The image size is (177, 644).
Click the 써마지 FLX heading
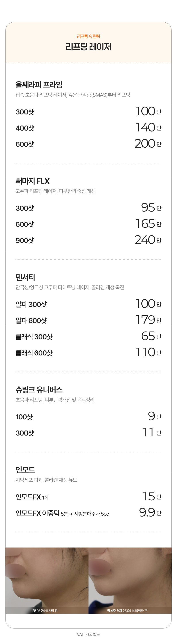coord(33,181)
